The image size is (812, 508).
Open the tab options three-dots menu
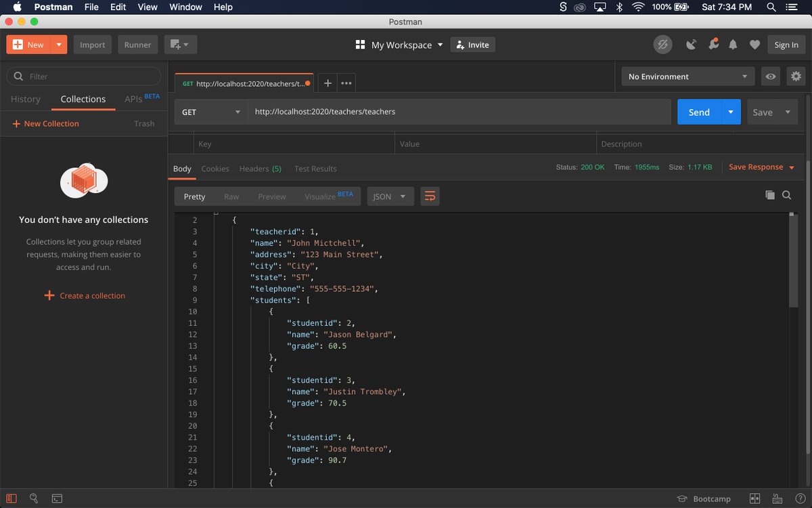tap(346, 83)
